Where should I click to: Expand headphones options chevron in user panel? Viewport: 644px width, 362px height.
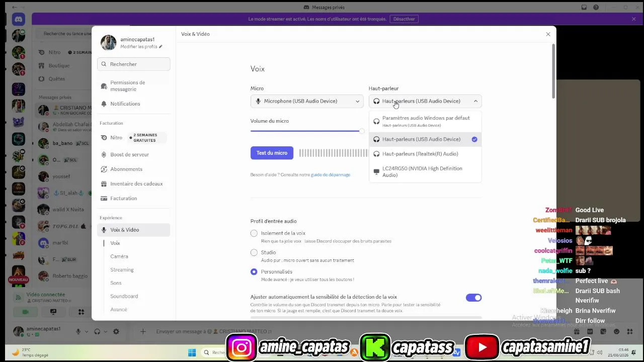[105, 332]
